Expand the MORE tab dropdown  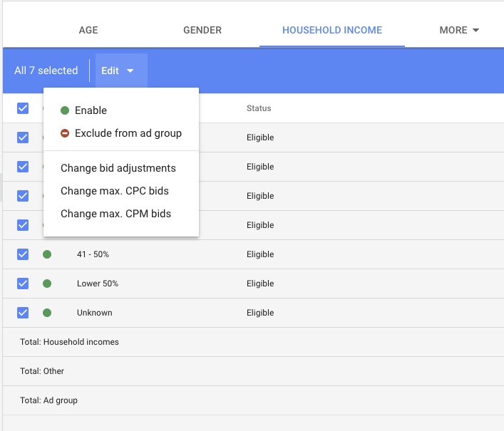458,30
